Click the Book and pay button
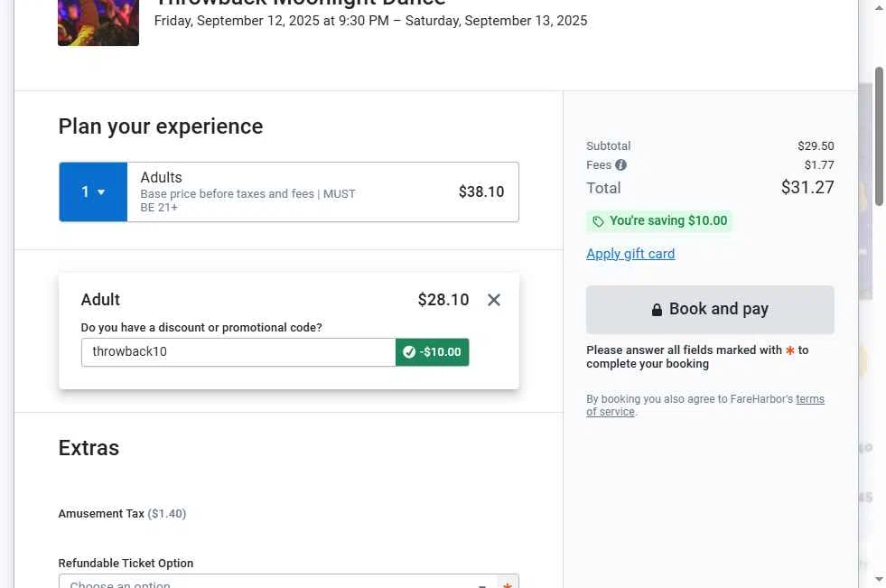886x588 pixels. [710, 310]
